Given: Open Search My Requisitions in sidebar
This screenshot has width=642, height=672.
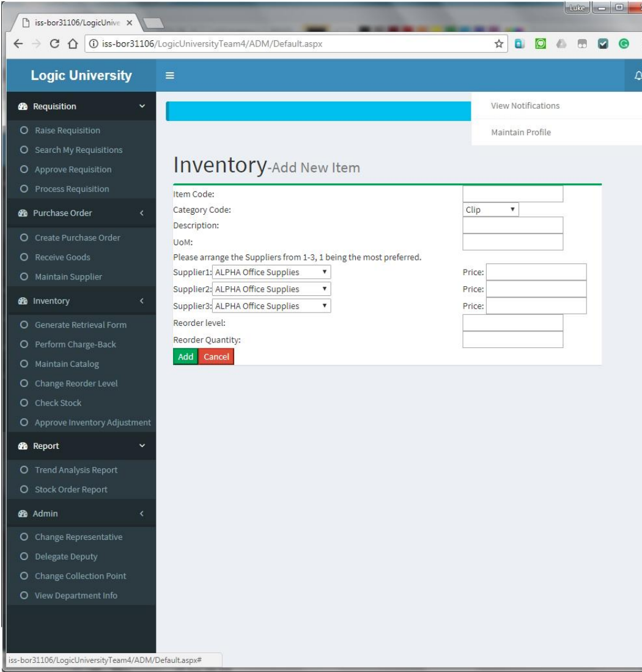Looking at the screenshot, I should [x=78, y=150].
